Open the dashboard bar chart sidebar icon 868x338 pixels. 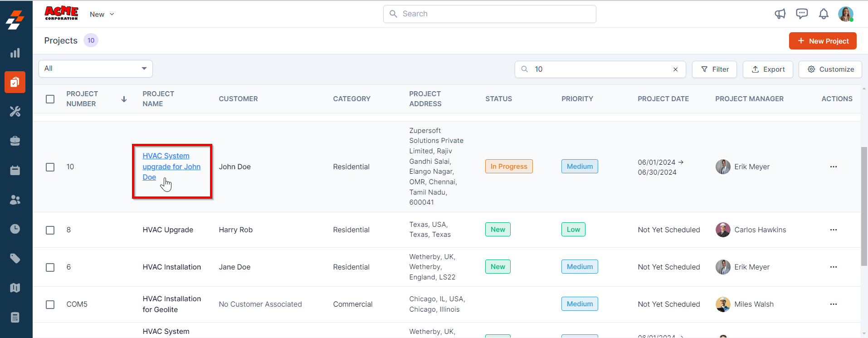click(15, 53)
